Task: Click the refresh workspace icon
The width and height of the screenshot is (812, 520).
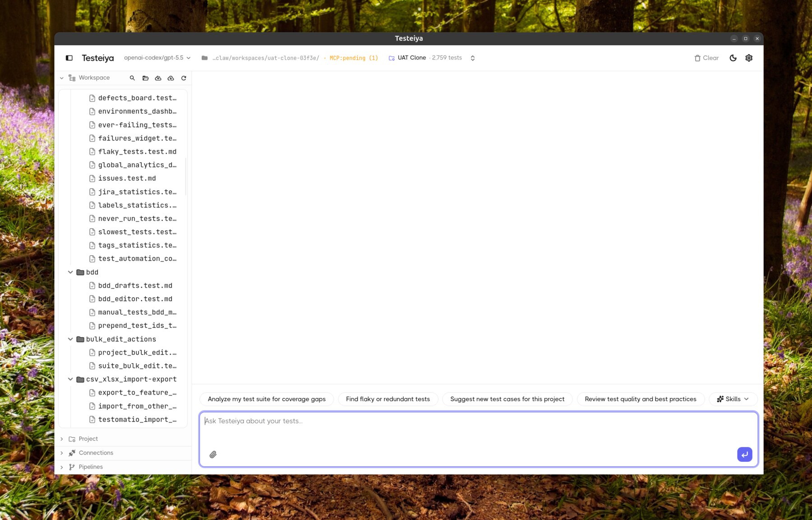Action: 184,78
